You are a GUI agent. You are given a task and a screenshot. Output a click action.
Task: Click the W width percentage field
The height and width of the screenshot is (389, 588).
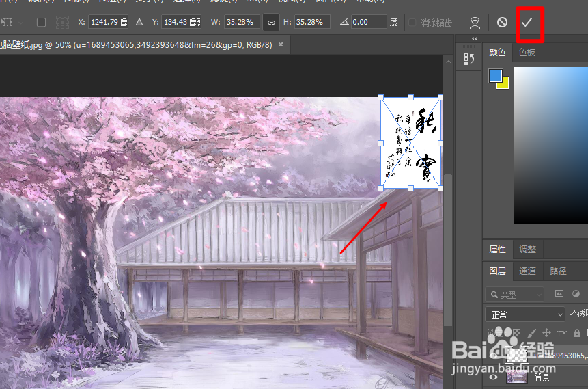pyautogui.click(x=242, y=22)
